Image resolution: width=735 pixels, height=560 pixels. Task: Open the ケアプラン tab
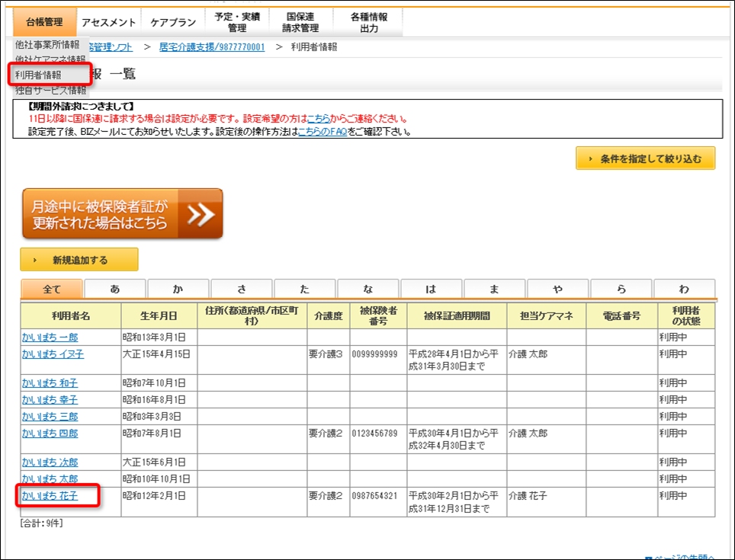click(x=173, y=22)
